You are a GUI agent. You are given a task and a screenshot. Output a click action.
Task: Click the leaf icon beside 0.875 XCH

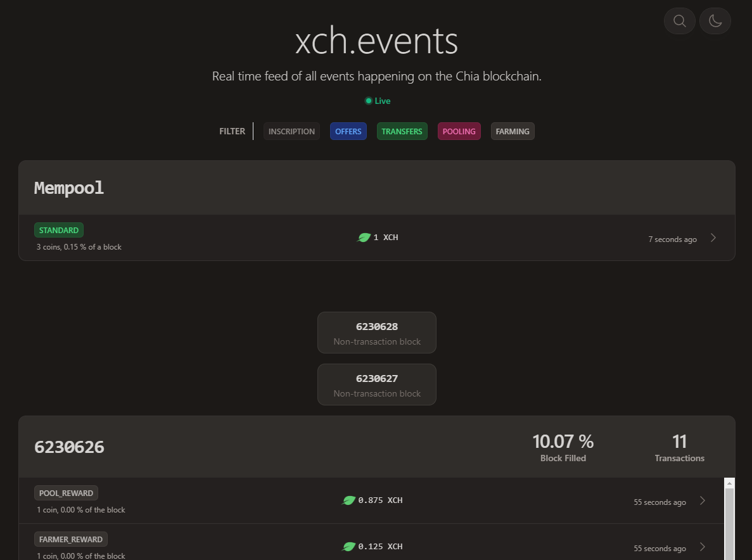click(348, 500)
